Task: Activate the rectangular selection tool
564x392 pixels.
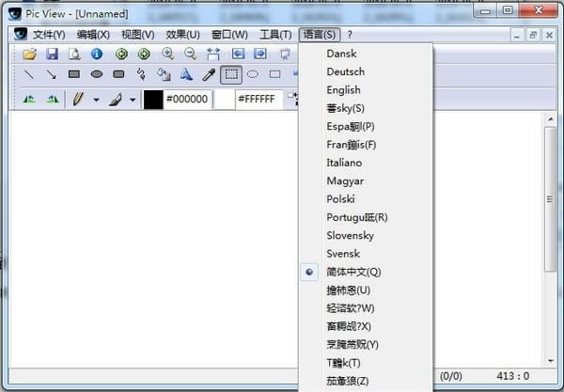Action: [x=231, y=75]
